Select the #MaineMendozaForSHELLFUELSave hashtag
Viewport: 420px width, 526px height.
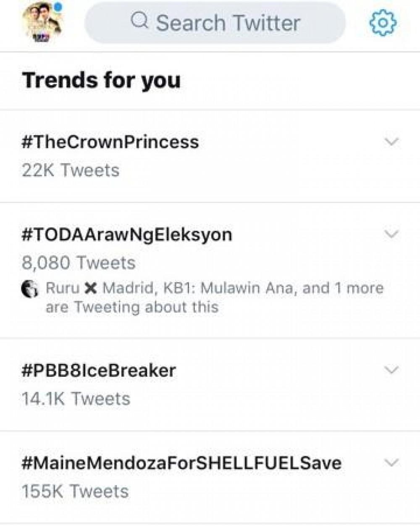(181, 463)
